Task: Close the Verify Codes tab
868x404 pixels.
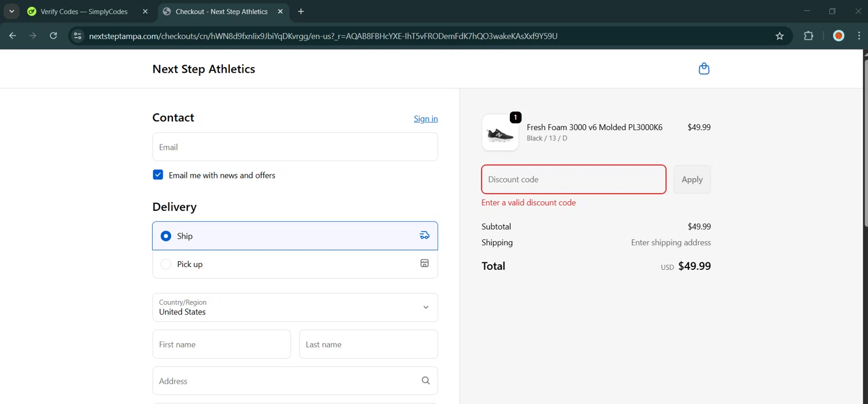Action: coord(145,12)
